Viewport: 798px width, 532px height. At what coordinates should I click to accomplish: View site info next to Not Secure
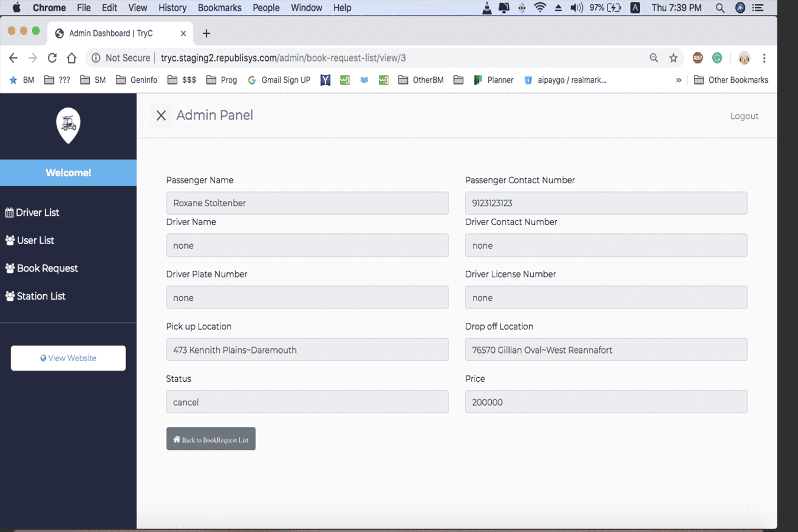tap(96, 58)
